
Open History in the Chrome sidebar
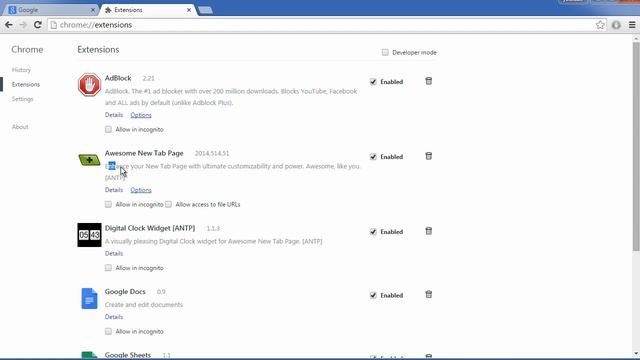click(x=21, y=70)
